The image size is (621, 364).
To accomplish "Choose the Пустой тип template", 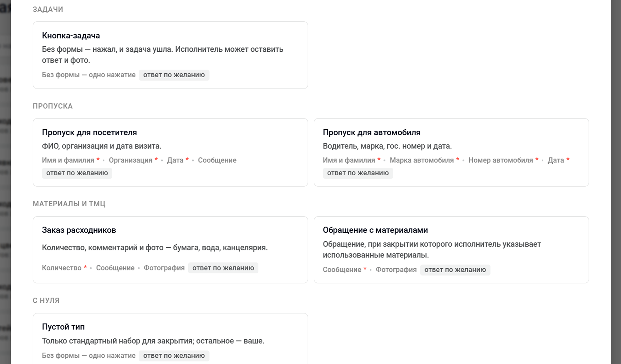I will (170, 339).
